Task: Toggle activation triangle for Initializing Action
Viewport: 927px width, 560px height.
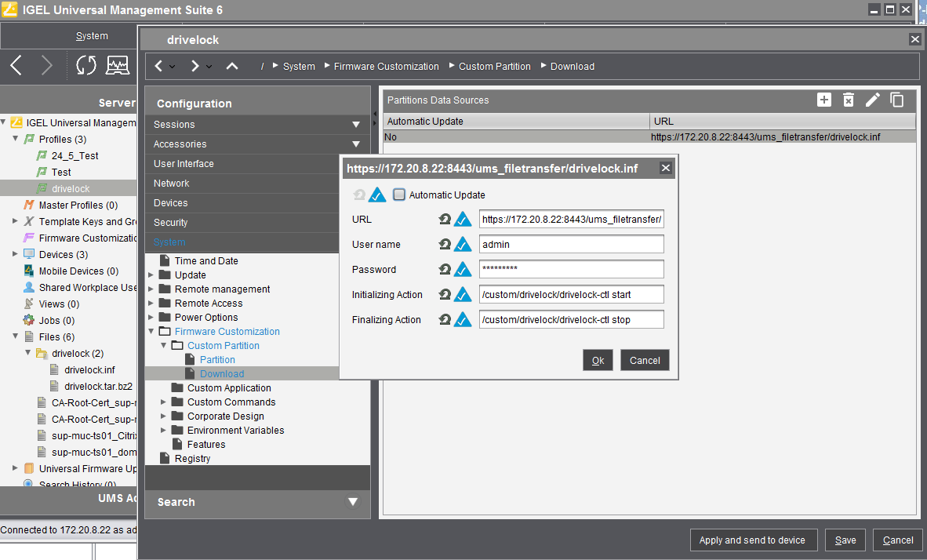Action: tap(462, 294)
